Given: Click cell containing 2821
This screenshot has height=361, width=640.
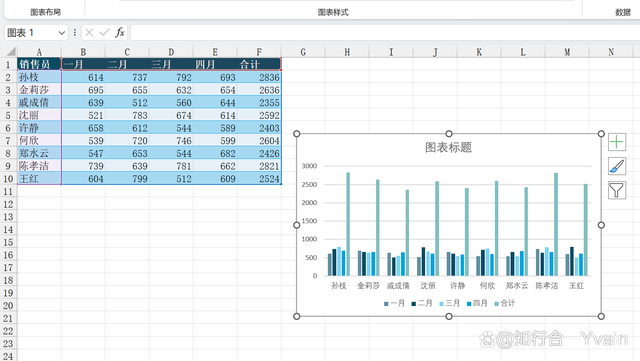Looking at the screenshot, I should (x=259, y=166).
